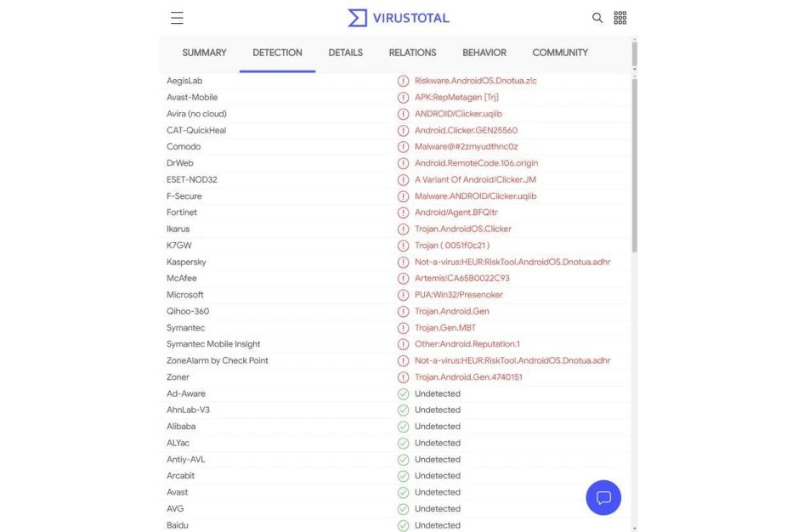This screenshot has width=798, height=532.
Task: Click the Kaspersky detection alert icon
Action: pos(403,262)
